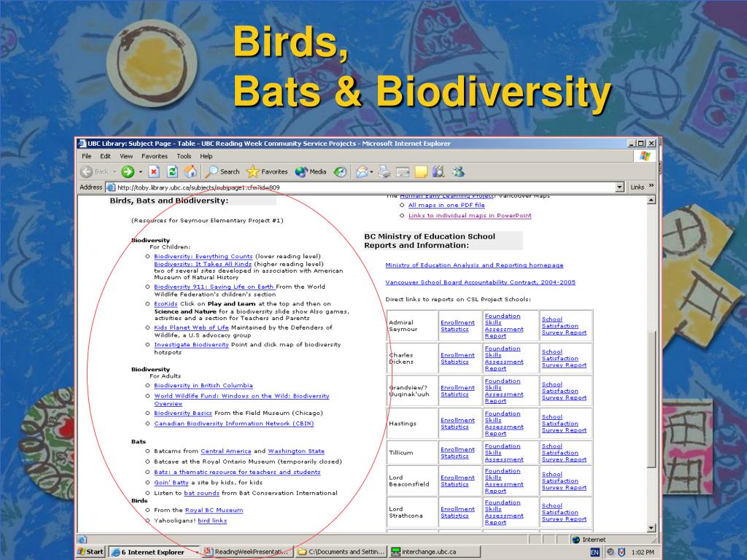Click the green Forward arrow button
747x560 pixels.
(128, 172)
